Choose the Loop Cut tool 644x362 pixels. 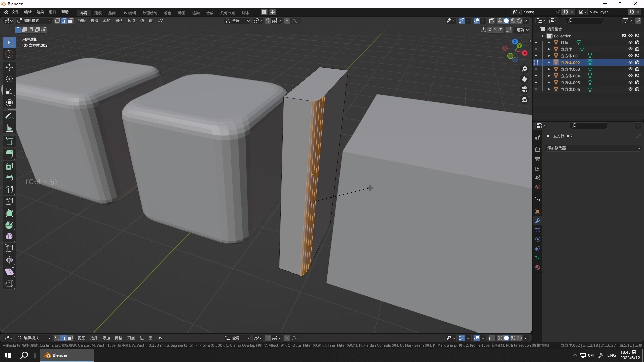9,190
